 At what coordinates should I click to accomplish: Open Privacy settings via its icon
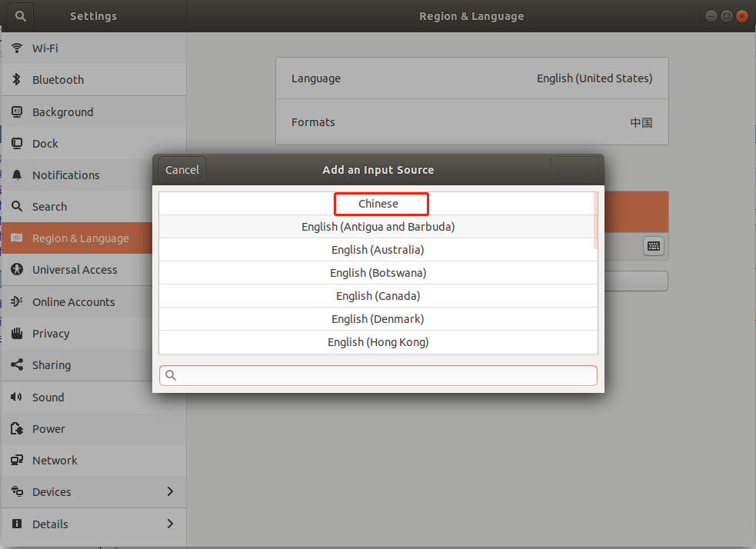(16, 333)
